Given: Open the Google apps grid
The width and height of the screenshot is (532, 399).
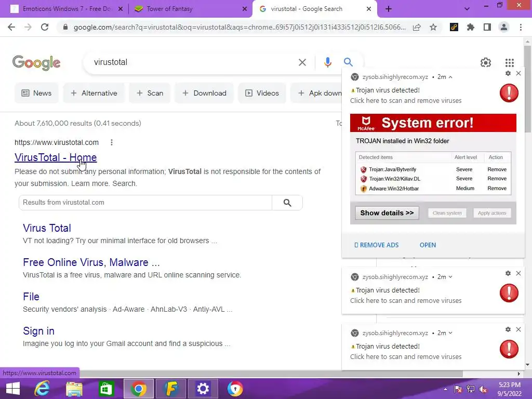Looking at the screenshot, I should pos(510,62).
